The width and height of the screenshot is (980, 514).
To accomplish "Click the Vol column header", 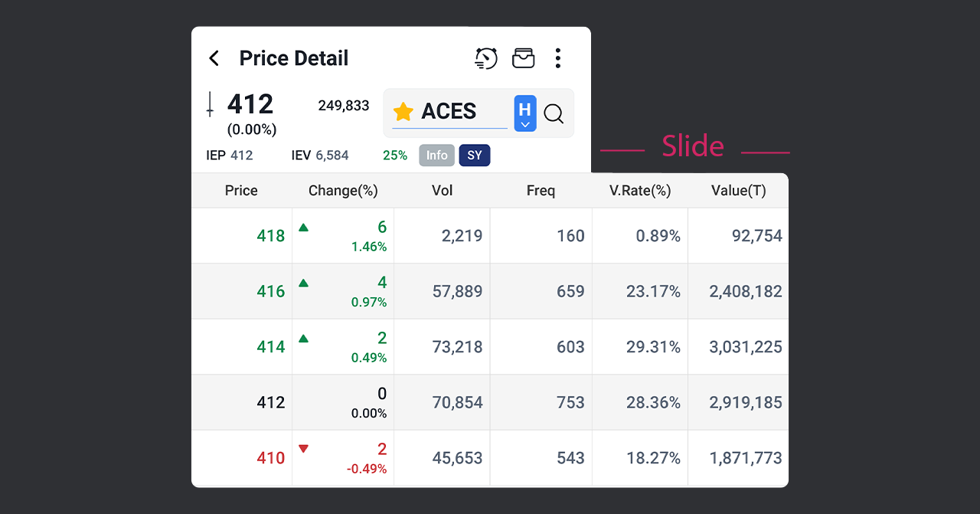I will (x=442, y=191).
